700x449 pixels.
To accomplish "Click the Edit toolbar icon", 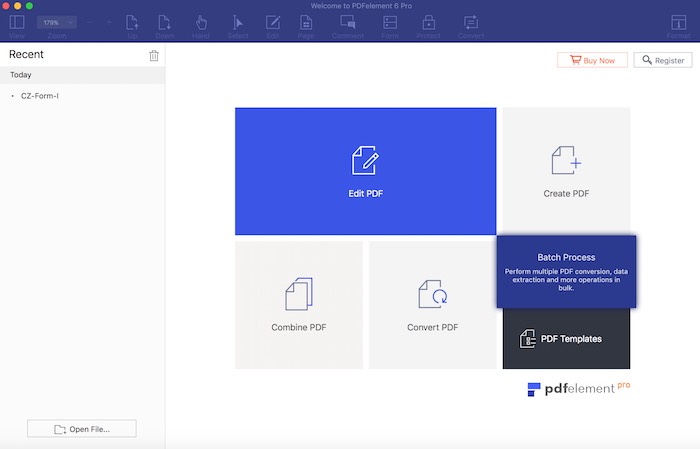I will pyautogui.click(x=273, y=24).
